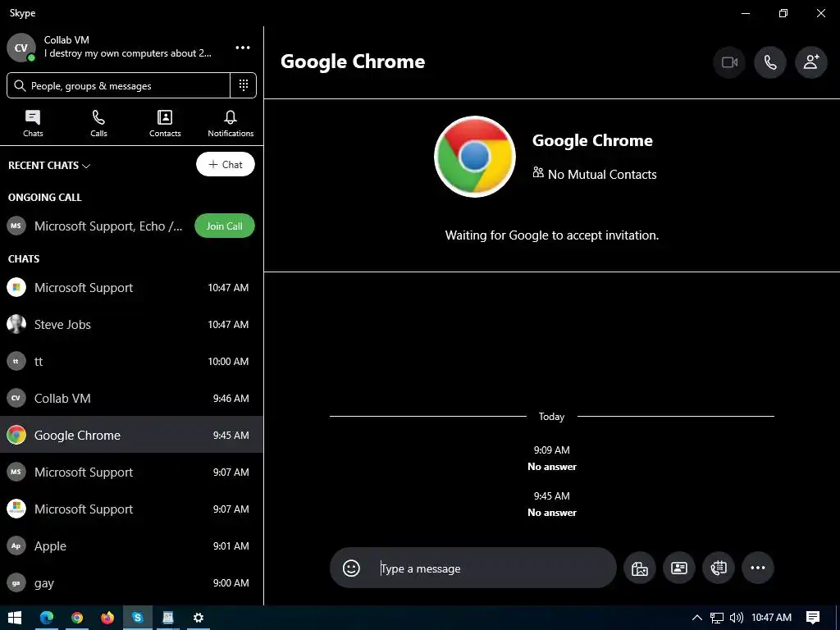
Task: Click the network icon in system tray
Action: 717,618
